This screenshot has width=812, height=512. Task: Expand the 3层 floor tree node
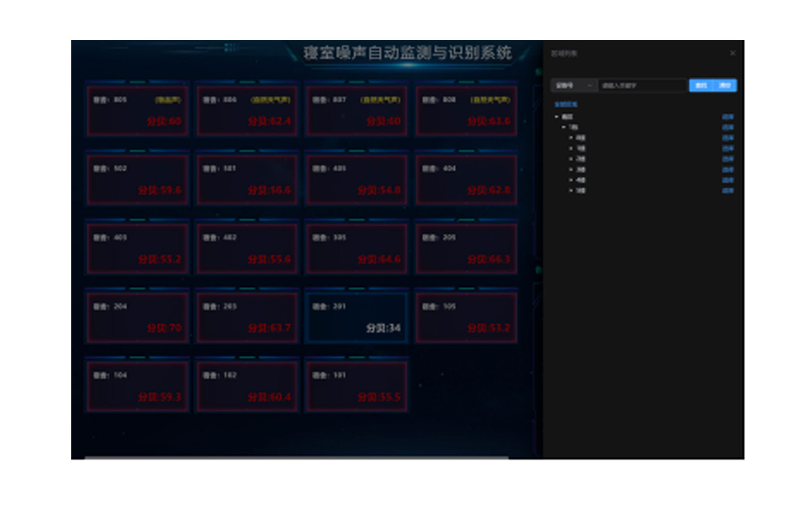point(571,169)
